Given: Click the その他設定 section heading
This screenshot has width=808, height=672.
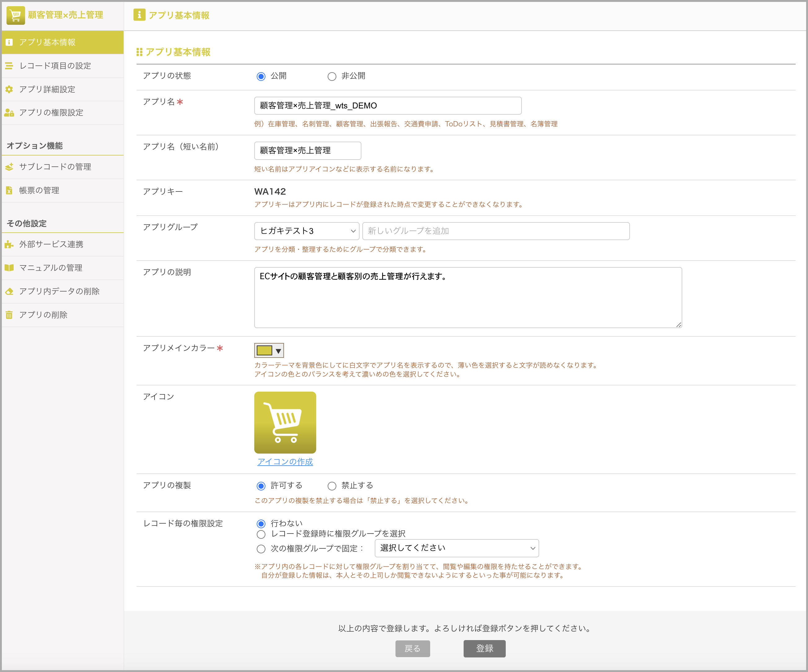Looking at the screenshot, I should (27, 224).
